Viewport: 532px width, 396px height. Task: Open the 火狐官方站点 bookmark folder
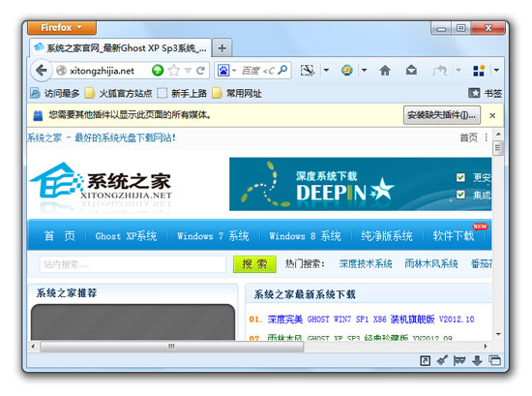click(119, 93)
